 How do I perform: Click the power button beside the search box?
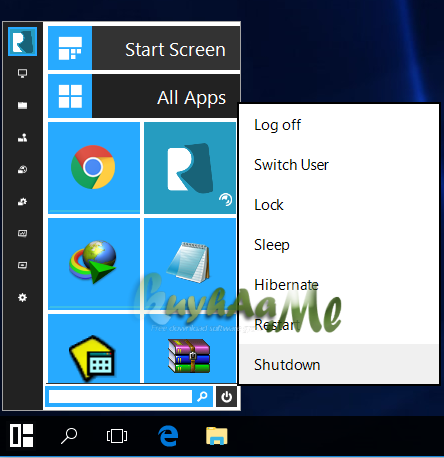click(227, 397)
